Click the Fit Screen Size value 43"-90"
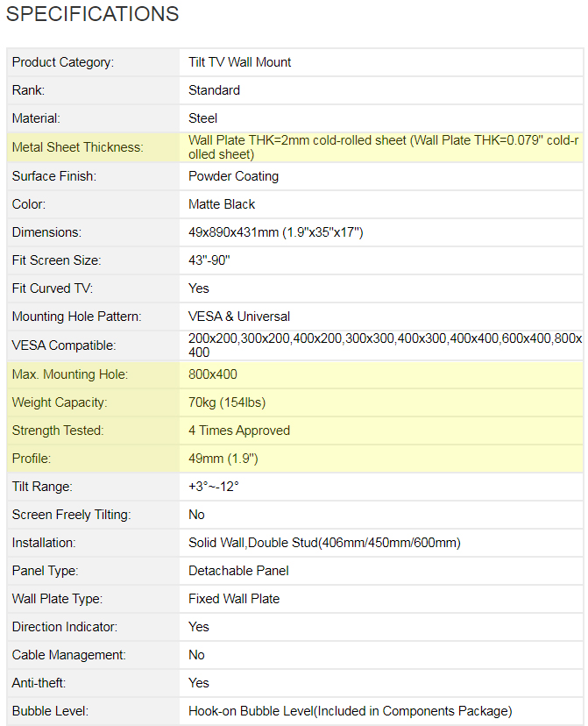This screenshot has height=726, width=588. coord(211,260)
